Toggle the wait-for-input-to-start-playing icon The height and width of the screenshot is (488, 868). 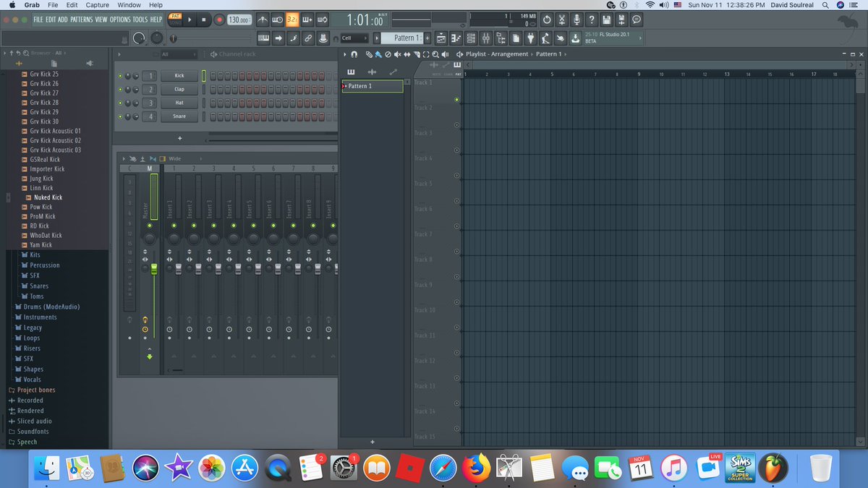(x=277, y=20)
